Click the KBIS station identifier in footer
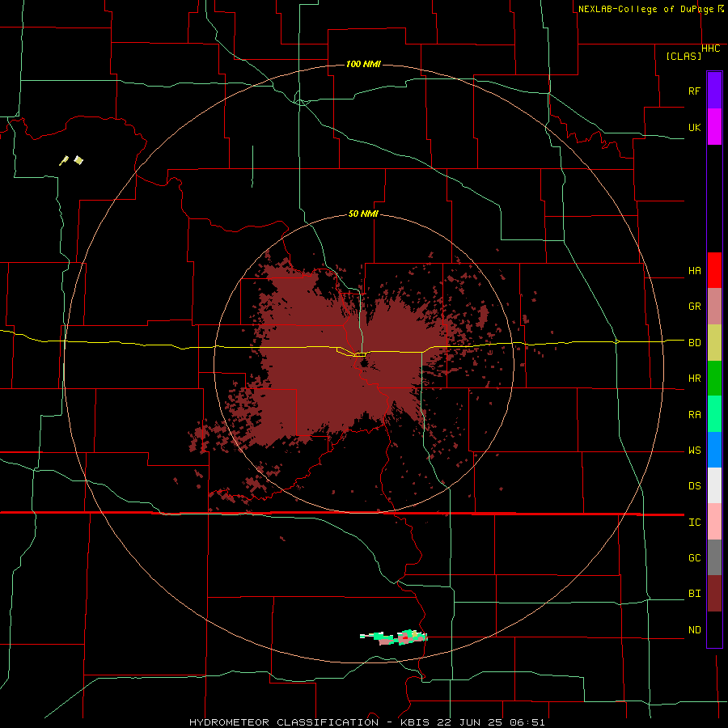The image size is (728, 728). click(415, 722)
